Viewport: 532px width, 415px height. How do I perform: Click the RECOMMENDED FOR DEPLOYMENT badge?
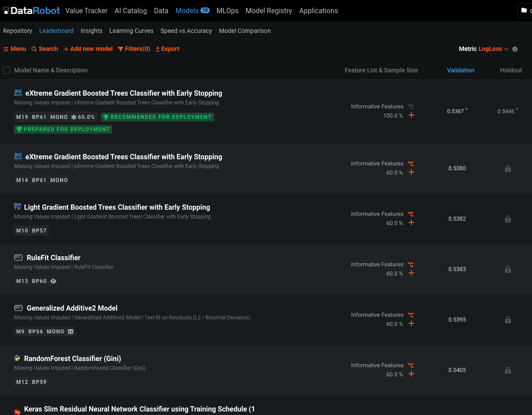click(157, 117)
